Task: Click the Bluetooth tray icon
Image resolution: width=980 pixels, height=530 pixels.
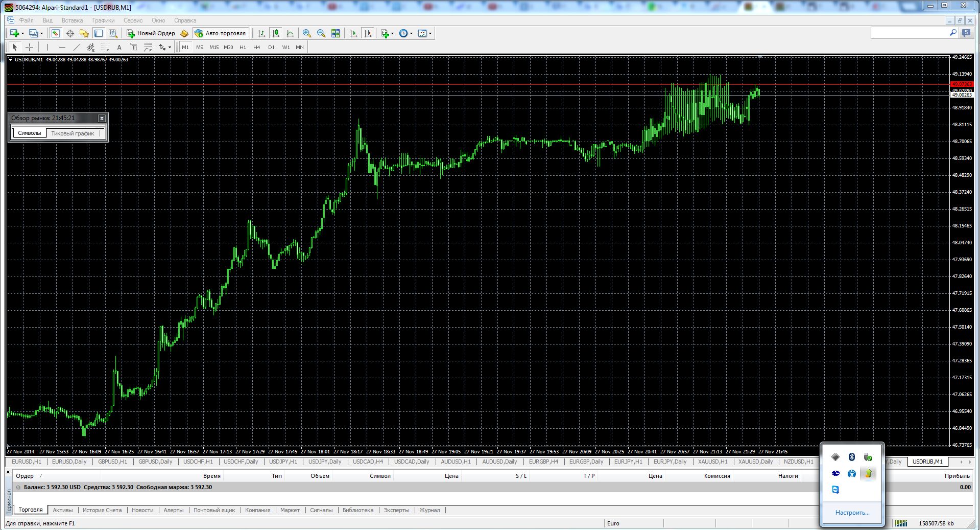Action: (852, 457)
